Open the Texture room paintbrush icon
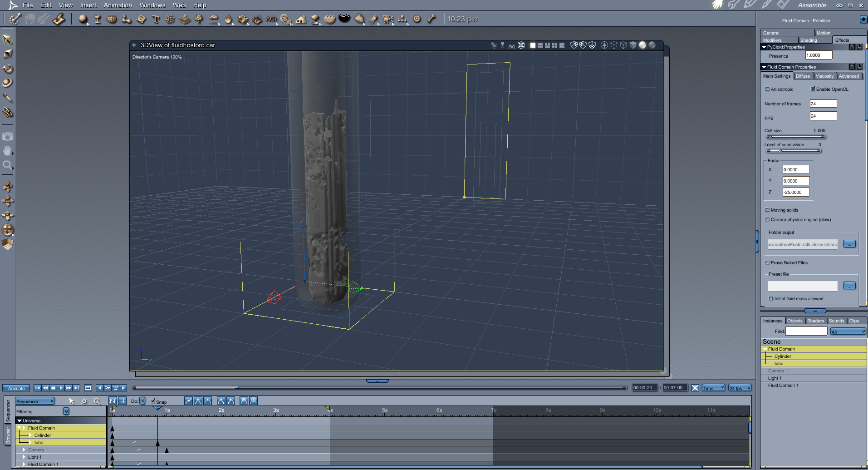 click(x=766, y=5)
